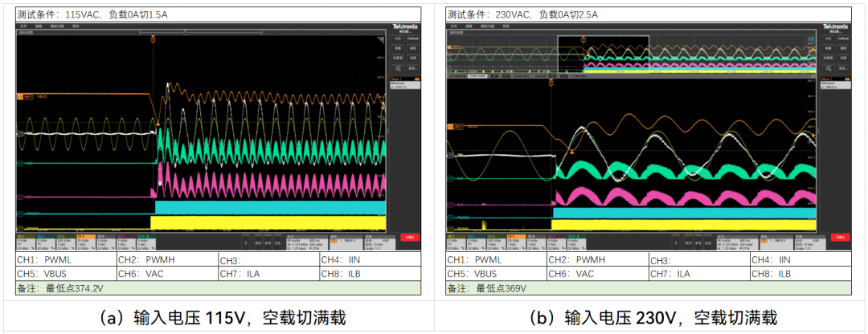
Task: Open the 编辑 menu in the 115VAC scope
Action: tap(39, 26)
